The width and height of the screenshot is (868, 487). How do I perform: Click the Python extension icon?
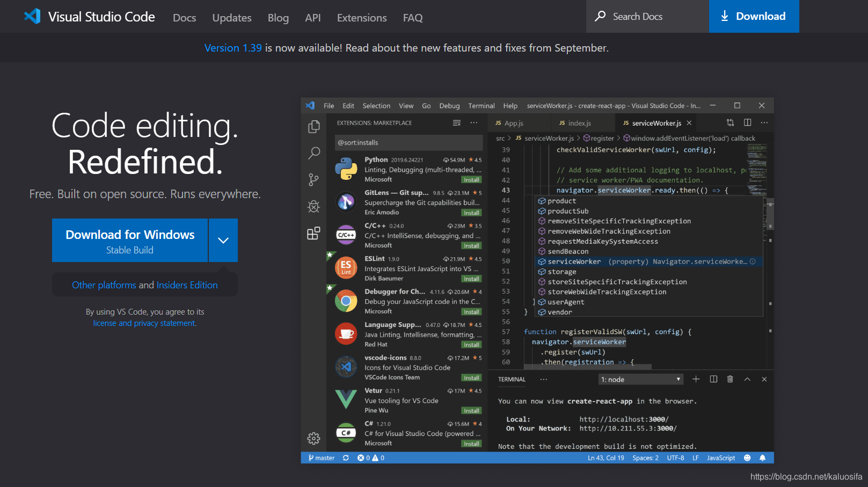point(346,169)
